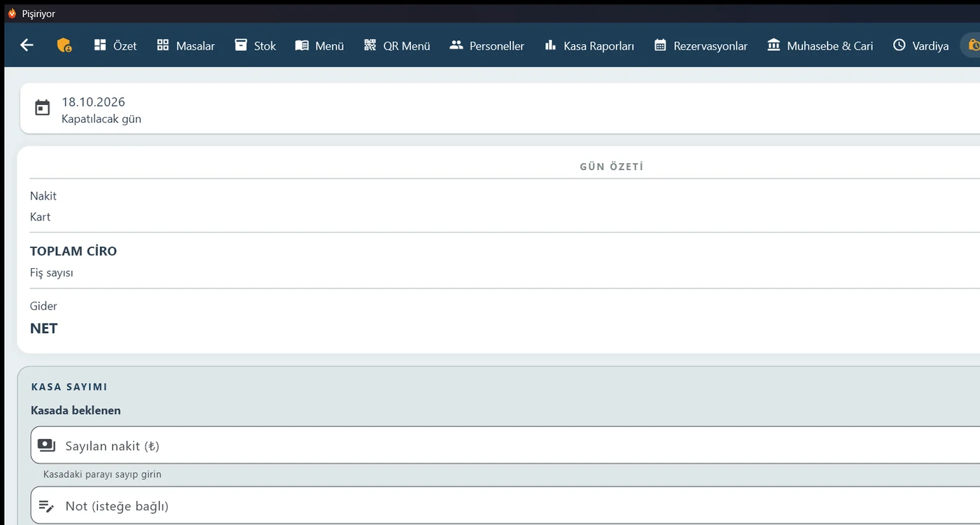Click the Menü open book icon
This screenshot has height=525, width=980.
click(x=302, y=45)
